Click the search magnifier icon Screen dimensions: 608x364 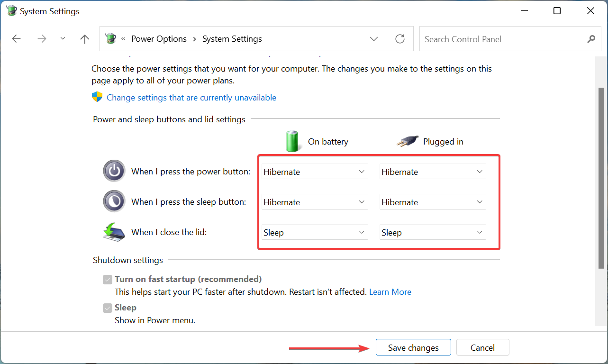(x=591, y=39)
